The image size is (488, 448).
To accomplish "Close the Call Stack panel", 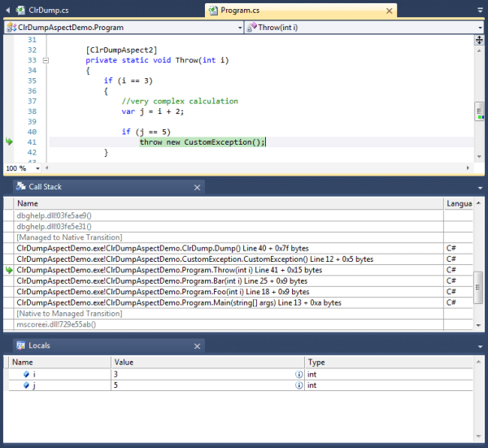I will [196, 187].
